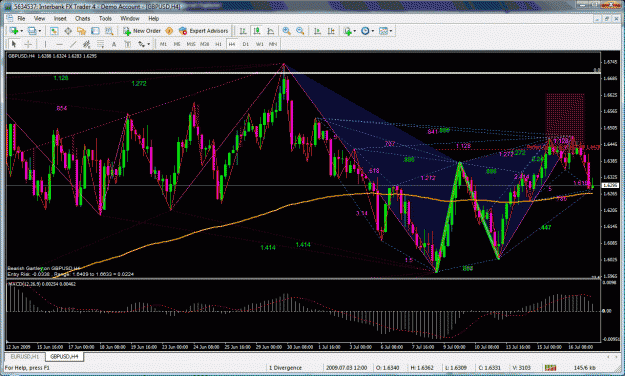Click the connection status bars icon

coord(550,368)
